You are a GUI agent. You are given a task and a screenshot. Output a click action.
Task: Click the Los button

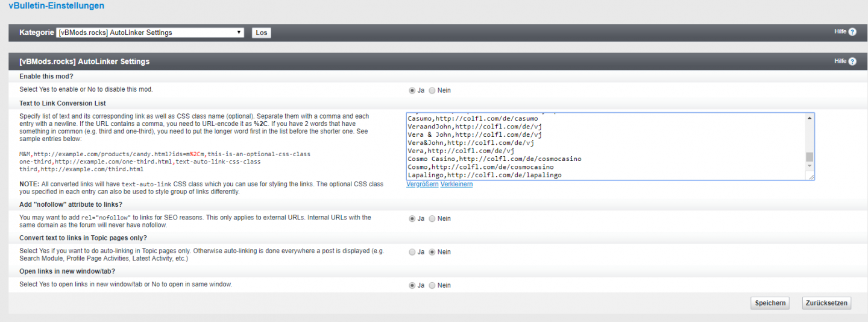click(261, 33)
